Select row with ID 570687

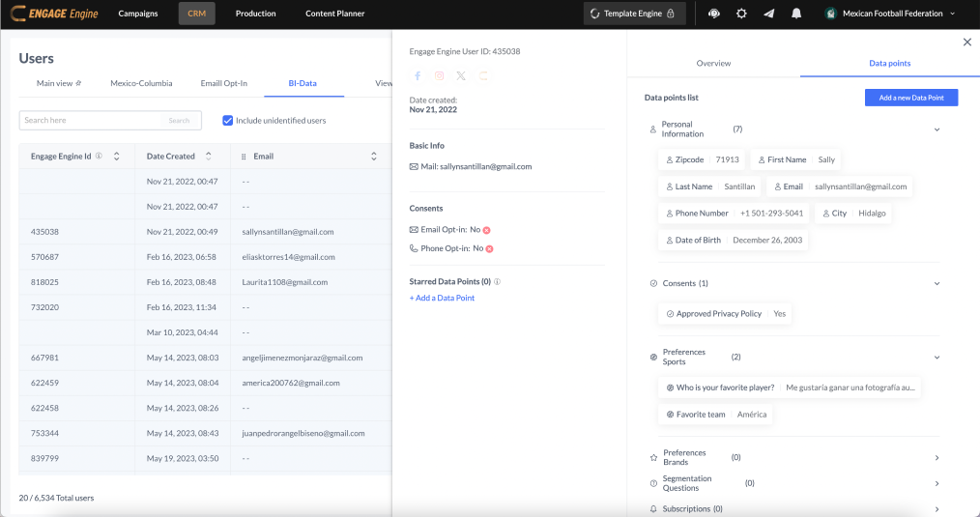coord(205,257)
